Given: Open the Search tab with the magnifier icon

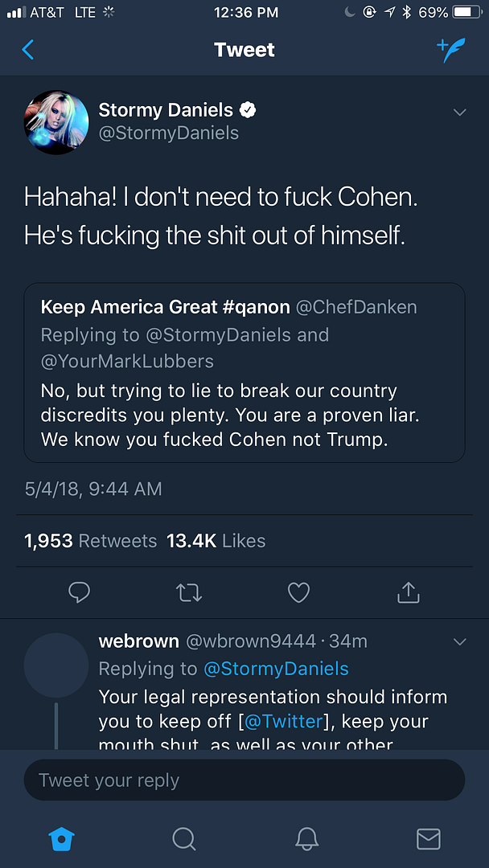Looking at the screenshot, I should [x=184, y=839].
